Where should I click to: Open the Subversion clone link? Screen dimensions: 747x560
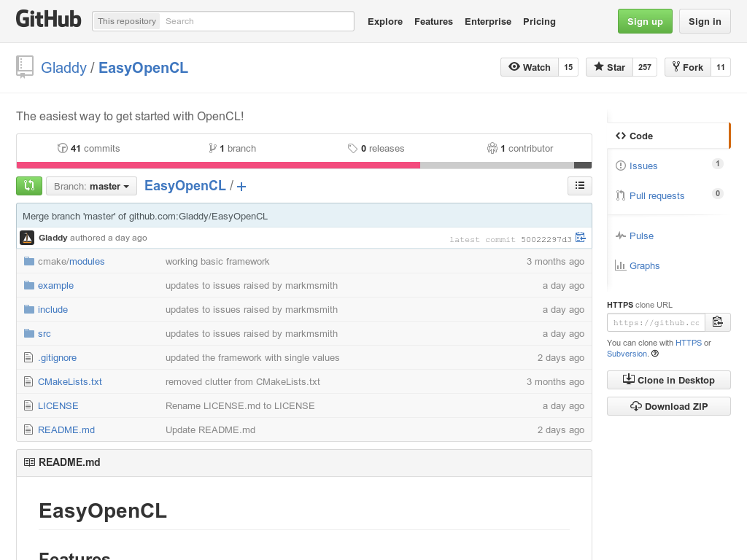pyautogui.click(x=627, y=354)
